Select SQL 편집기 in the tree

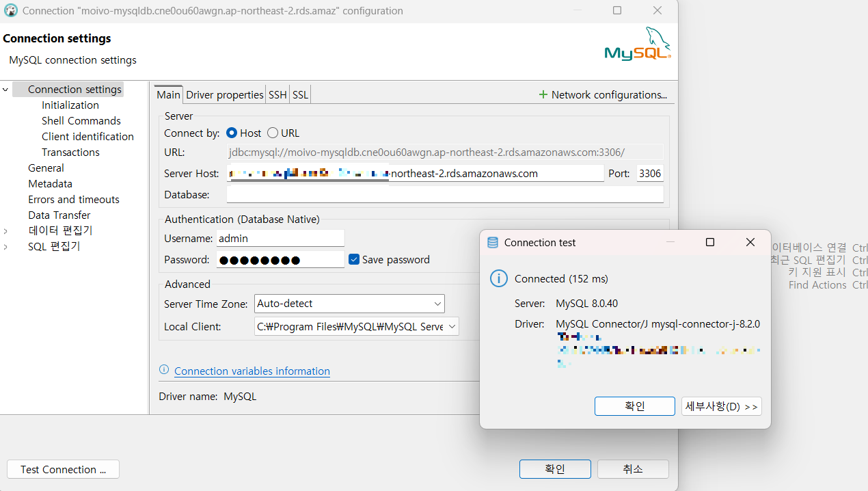(x=54, y=247)
